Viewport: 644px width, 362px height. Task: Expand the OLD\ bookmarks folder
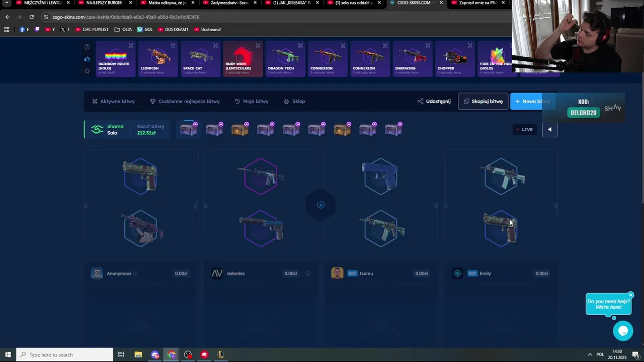123,29
